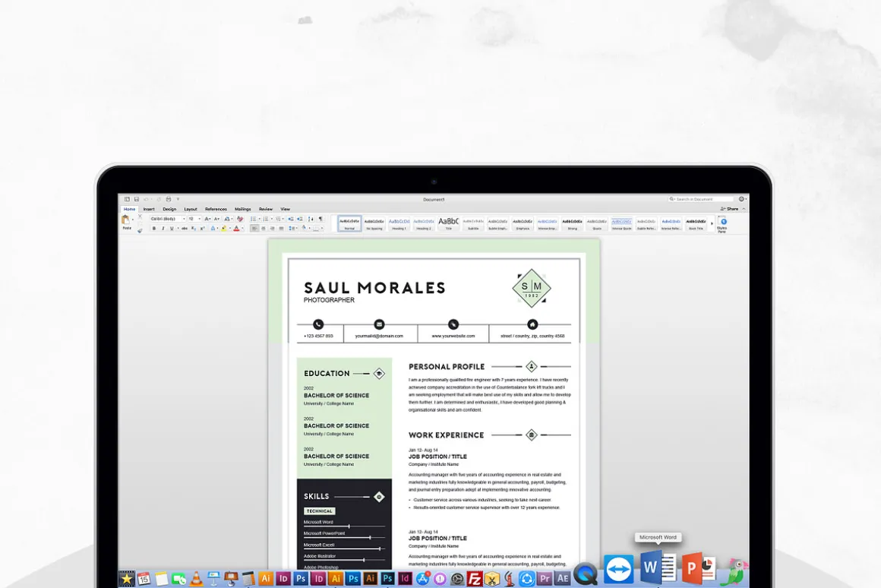Screen dimensions: 881x588
Task: Click the Increase Font Size icon
Action: pos(207,219)
